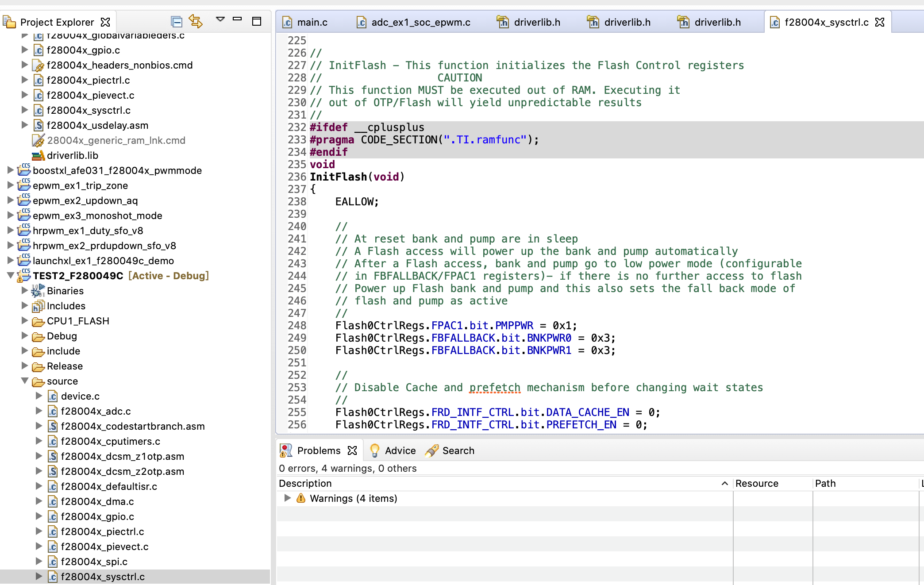Collapse the TEST2_F280049C project
Screen dimensions: 924x585
point(11,275)
